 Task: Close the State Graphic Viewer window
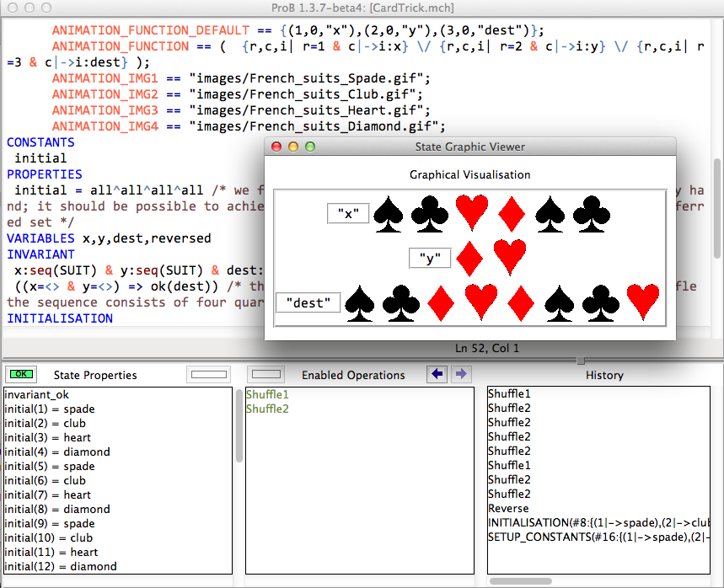(276, 147)
